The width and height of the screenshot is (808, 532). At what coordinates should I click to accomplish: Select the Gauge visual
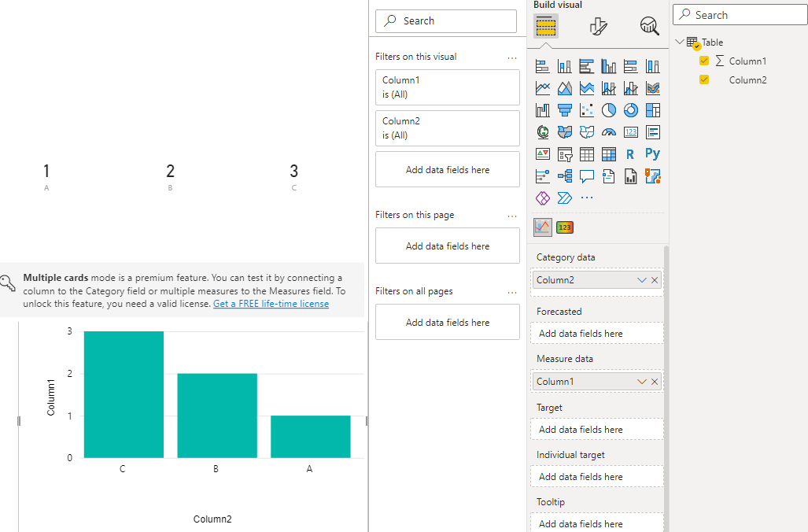coord(609,132)
